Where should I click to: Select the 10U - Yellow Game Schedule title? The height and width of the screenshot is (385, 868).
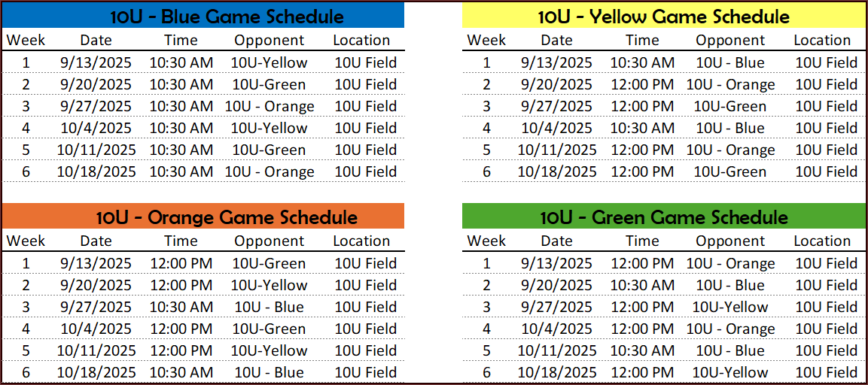(664, 17)
